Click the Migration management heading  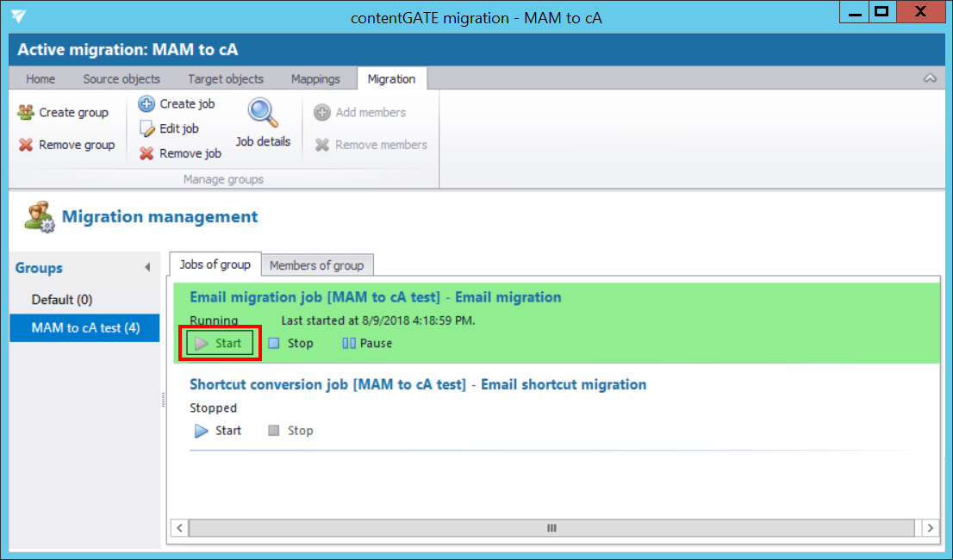tap(160, 217)
